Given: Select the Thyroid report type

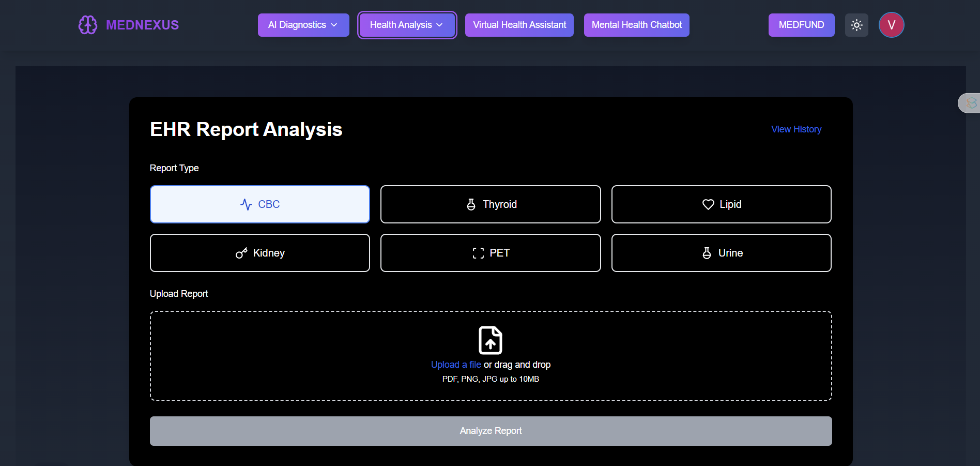Looking at the screenshot, I should [x=491, y=204].
